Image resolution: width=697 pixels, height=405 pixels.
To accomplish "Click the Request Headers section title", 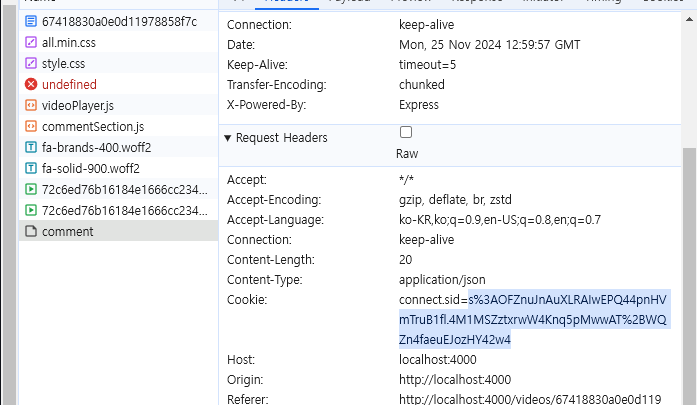I will [x=281, y=138].
